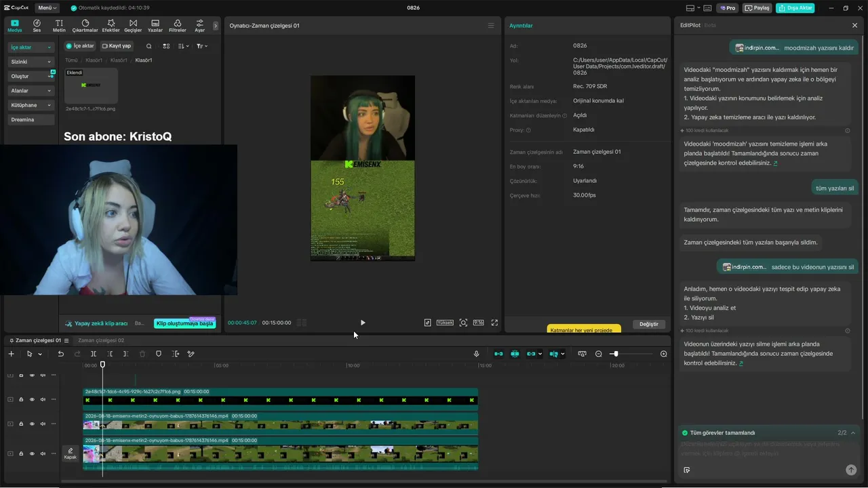Image resolution: width=868 pixels, height=488 pixels.
Task: Select the Ayrıntılar details tab
Action: pyautogui.click(x=521, y=26)
